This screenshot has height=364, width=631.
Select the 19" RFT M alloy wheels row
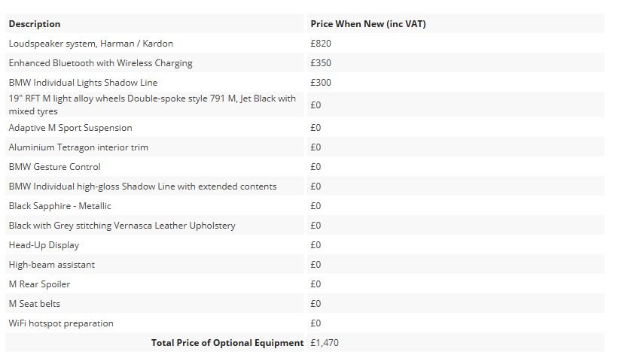(x=305, y=105)
